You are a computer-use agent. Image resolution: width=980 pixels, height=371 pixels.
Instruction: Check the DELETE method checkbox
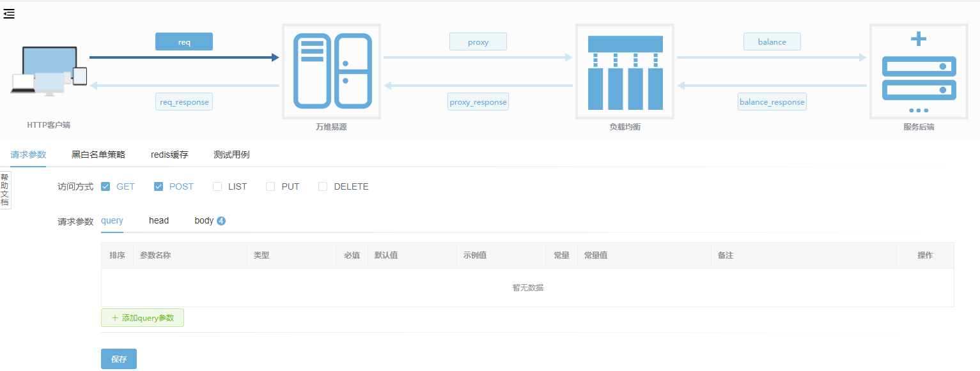point(323,186)
